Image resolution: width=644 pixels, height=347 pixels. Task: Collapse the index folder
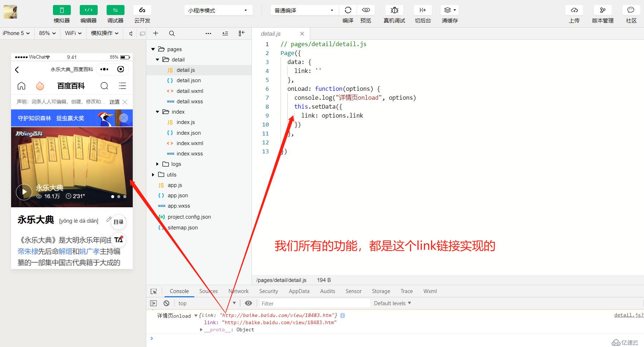(157, 112)
